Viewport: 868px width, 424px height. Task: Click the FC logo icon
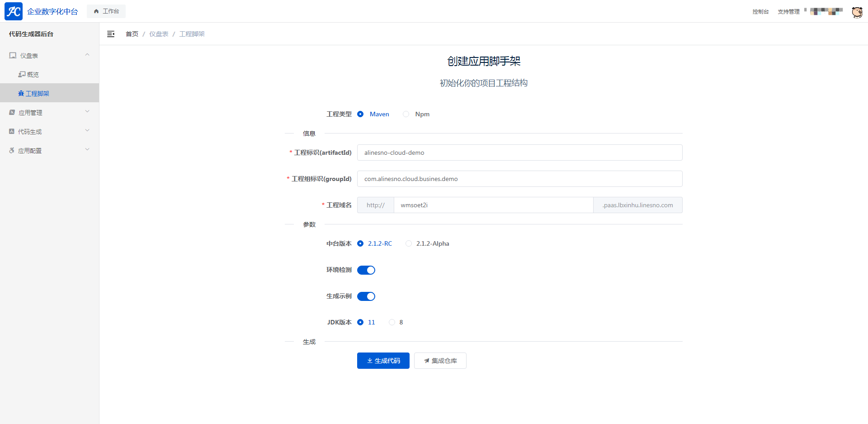14,11
